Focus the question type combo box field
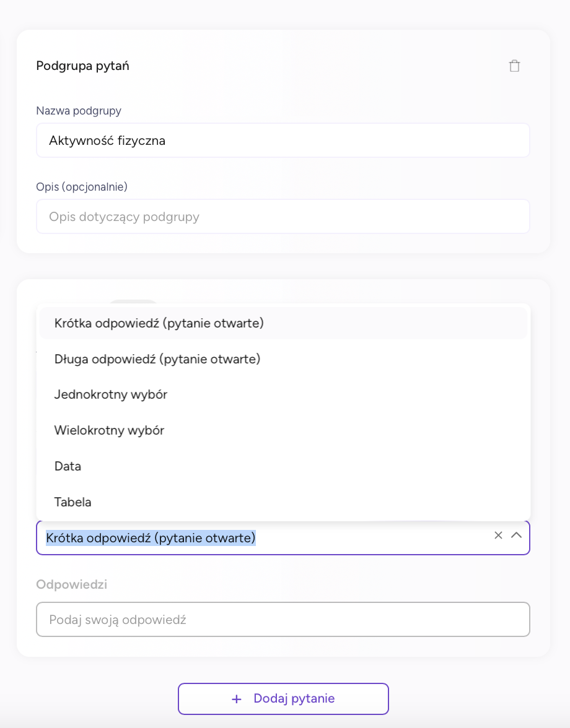This screenshot has height=728, width=570. click(x=283, y=537)
